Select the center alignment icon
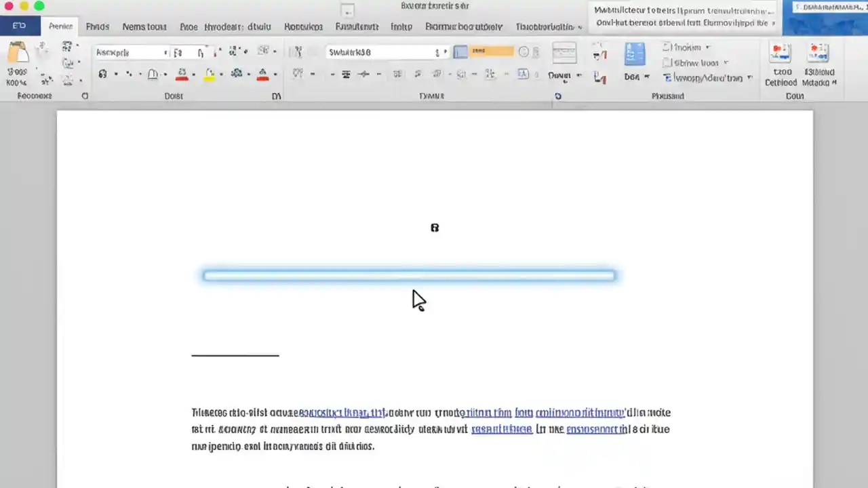The height and width of the screenshot is (488, 868). point(346,75)
